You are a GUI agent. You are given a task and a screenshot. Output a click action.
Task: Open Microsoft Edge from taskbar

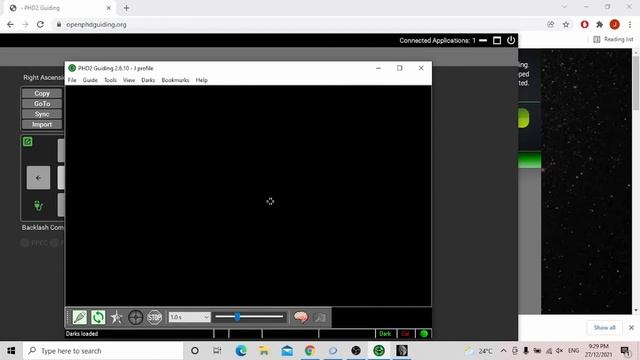tap(241, 351)
